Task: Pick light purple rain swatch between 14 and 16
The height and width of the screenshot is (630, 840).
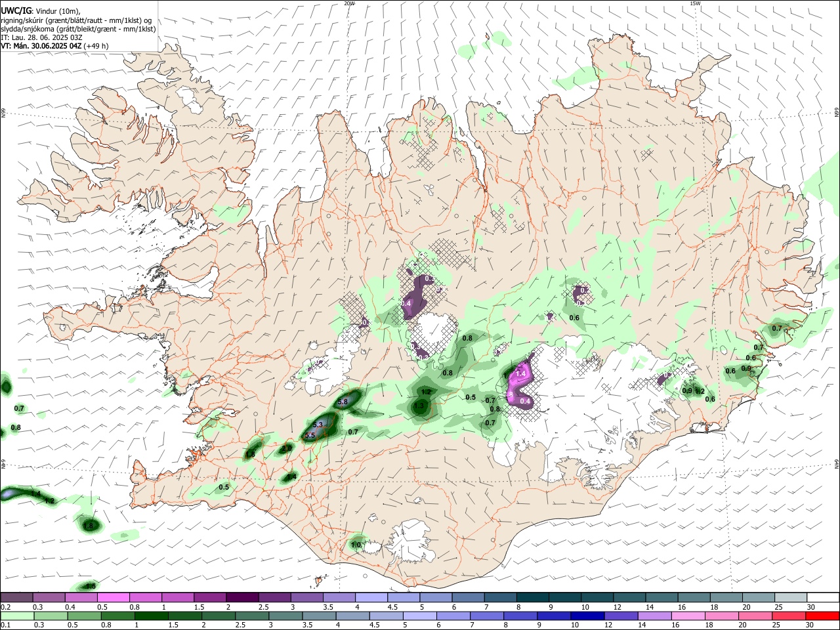Action: [x=655, y=616]
